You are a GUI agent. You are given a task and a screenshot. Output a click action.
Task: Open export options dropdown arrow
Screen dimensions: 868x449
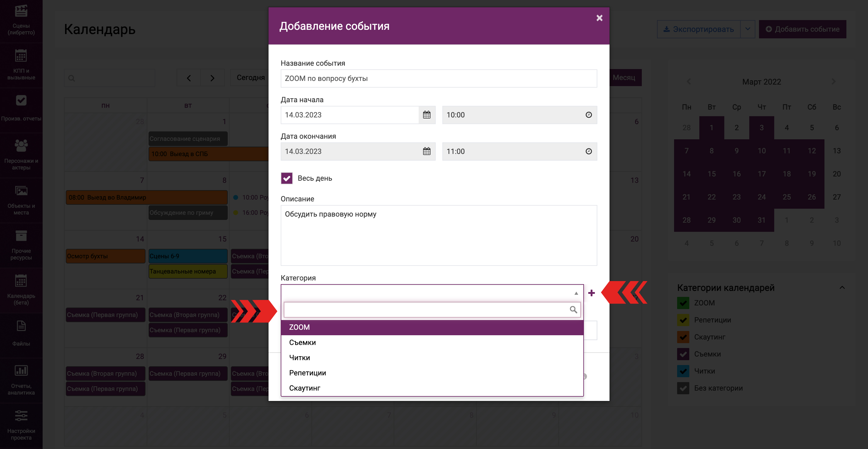[747, 29]
